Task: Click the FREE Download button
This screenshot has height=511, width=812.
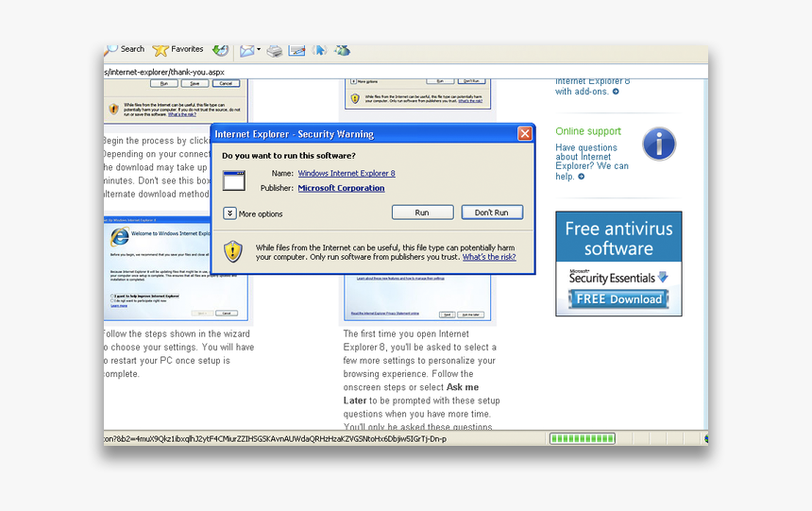Action: coord(618,299)
